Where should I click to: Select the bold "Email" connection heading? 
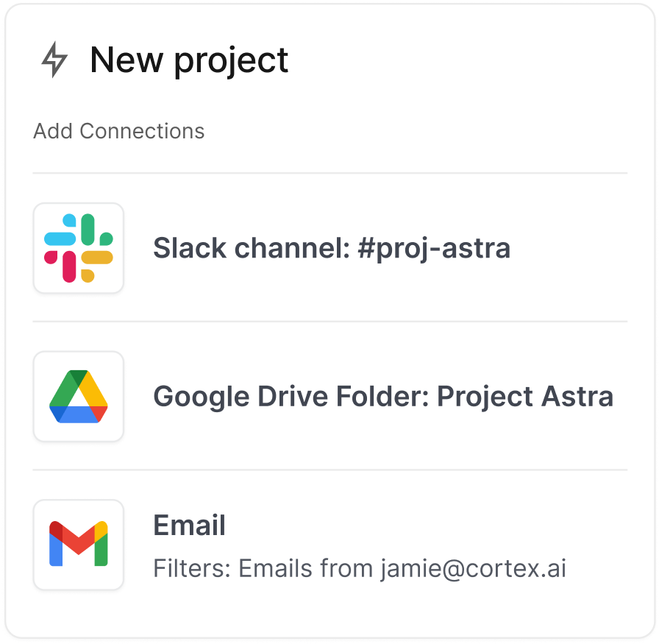[189, 526]
